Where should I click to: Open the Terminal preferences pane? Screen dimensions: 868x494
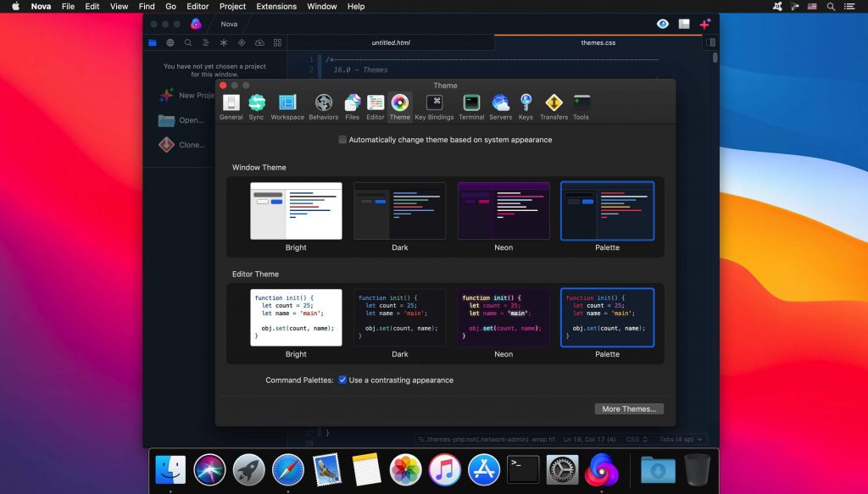tap(471, 103)
